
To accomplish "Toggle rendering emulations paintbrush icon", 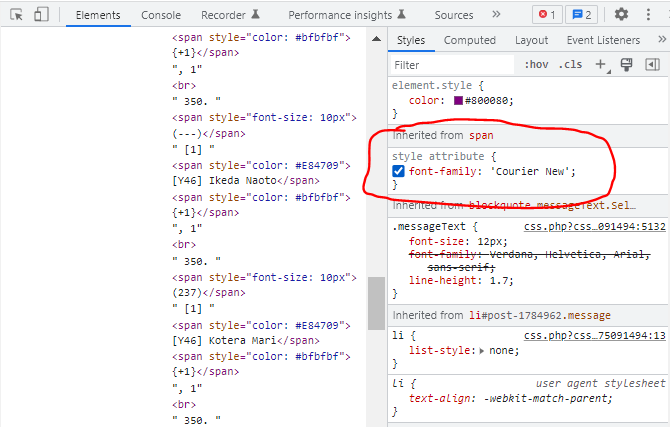I will point(626,65).
